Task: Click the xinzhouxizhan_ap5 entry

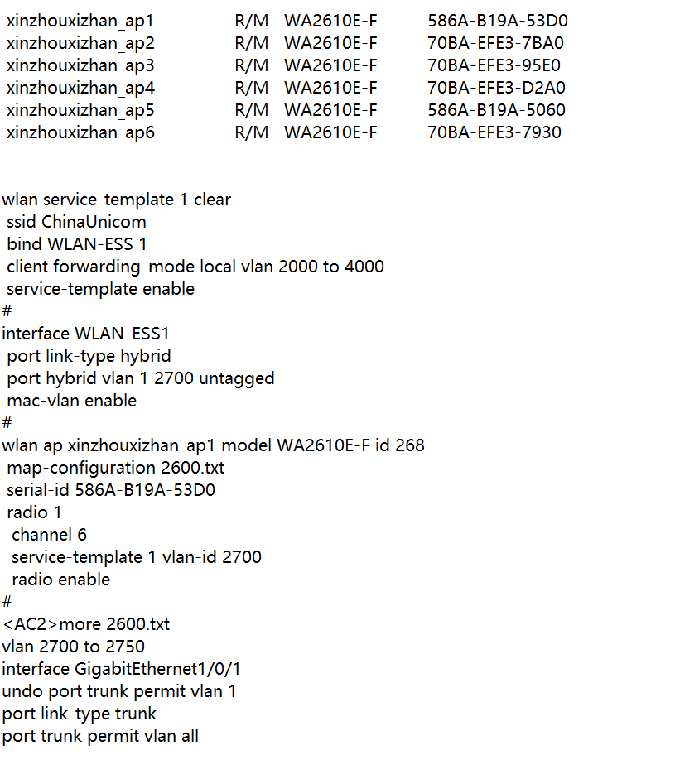Action: click(80, 110)
